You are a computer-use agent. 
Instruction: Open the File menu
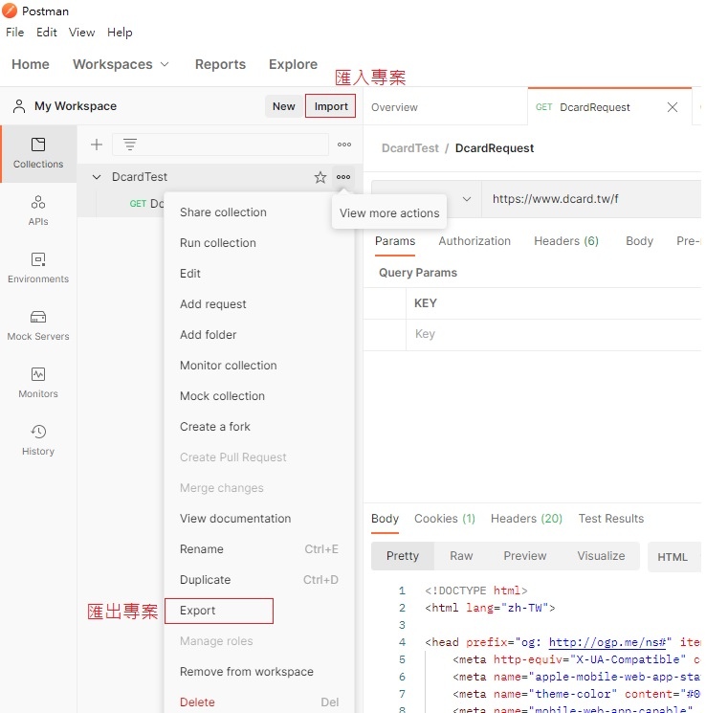click(x=15, y=32)
